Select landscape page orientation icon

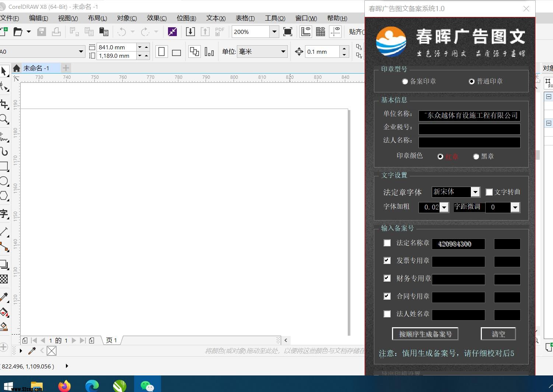(176, 52)
